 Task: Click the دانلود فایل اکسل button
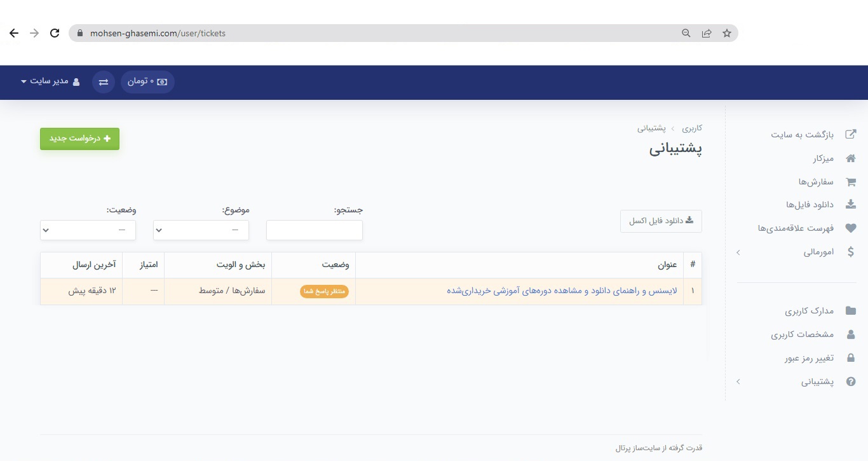click(x=661, y=221)
